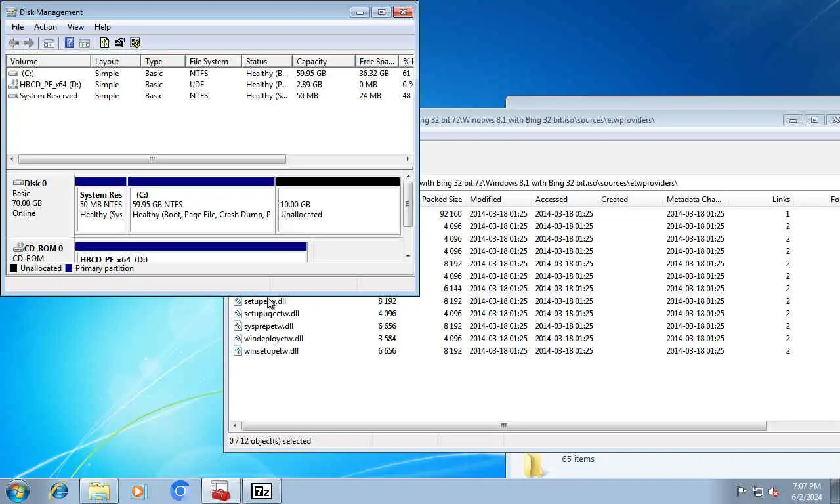Screen dimensions: 840x504
Task: Open the View menu
Action: (x=75, y=27)
